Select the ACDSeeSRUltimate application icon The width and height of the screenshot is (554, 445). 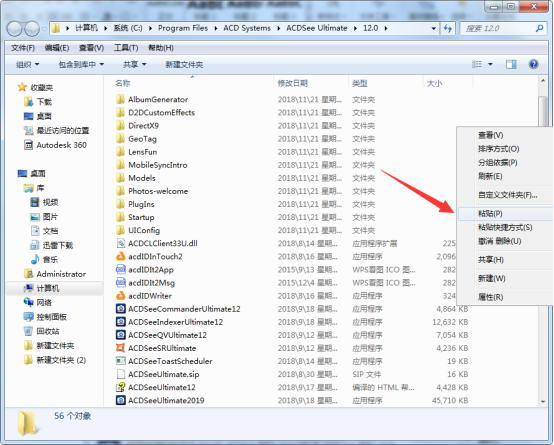(120, 348)
